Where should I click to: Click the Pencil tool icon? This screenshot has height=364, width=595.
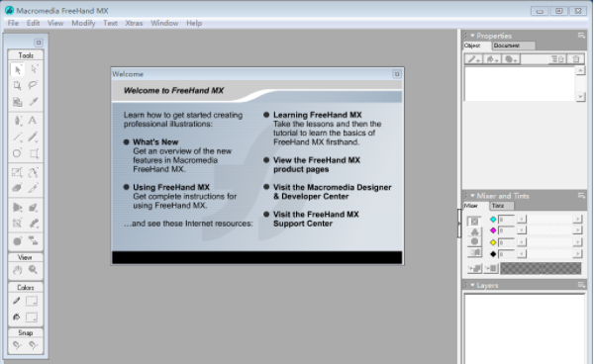click(33, 136)
